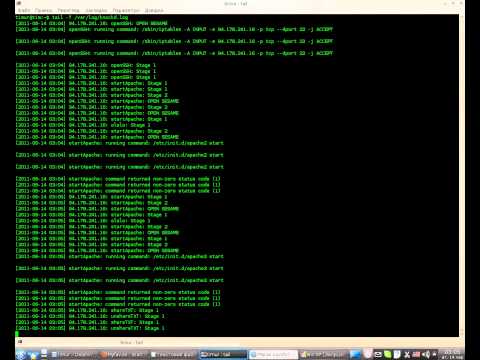Click the blue desktop icon beside the tray
The height and width of the screenshot is (360, 480).
[x=355, y=355]
